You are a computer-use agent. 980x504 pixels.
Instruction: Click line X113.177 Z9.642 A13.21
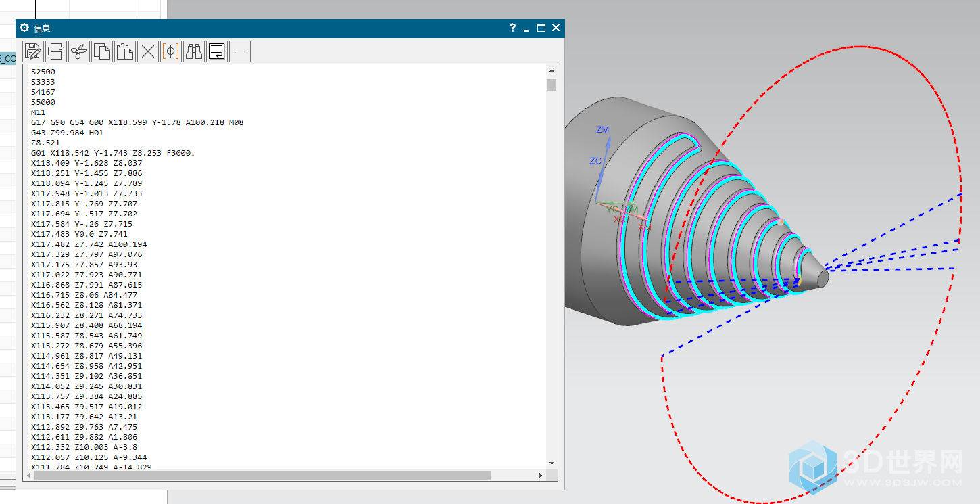pos(84,417)
